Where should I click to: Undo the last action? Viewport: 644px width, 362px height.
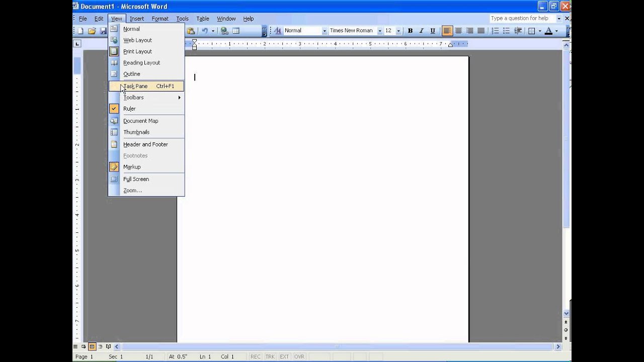[x=205, y=31]
